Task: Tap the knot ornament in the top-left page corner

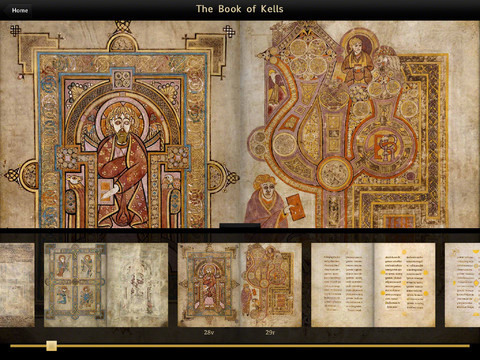Action: pos(15,31)
